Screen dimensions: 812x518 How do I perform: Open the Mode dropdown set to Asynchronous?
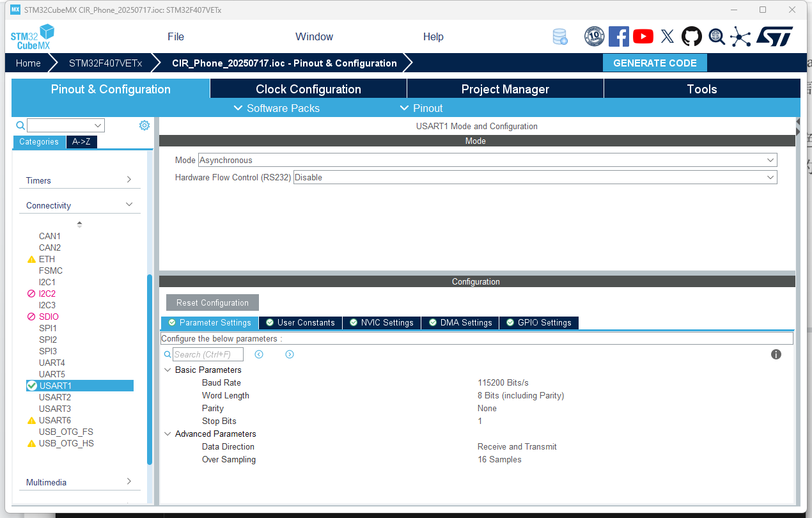click(488, 160)
